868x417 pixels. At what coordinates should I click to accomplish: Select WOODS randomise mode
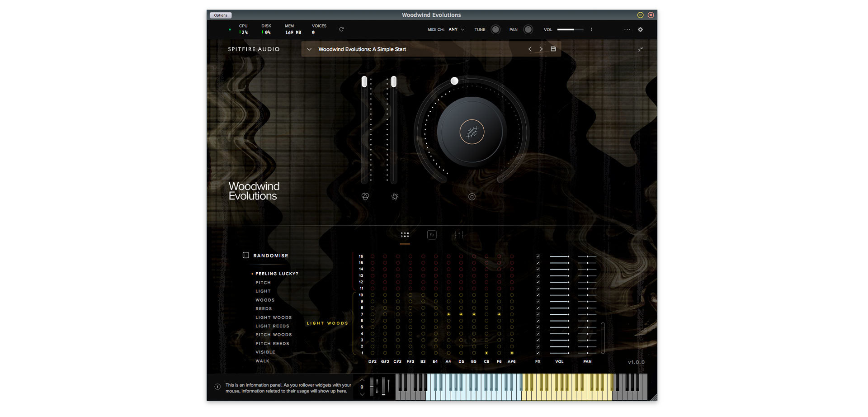265,300
